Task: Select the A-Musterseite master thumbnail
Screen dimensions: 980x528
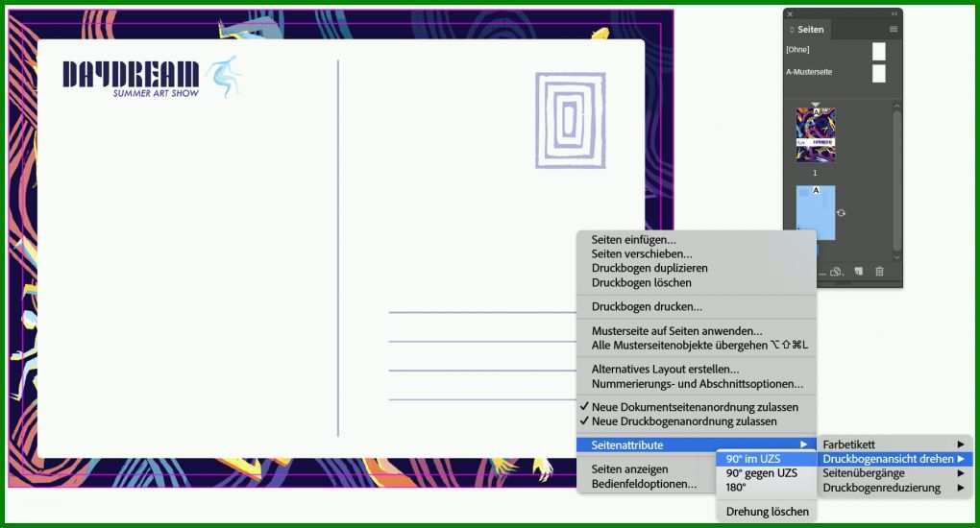Action: click(x=879, y=73)
